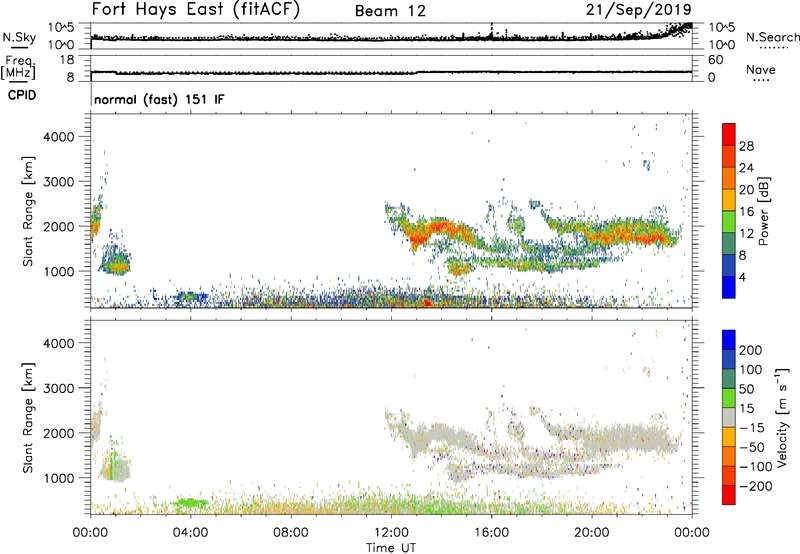800x554 pixels.
Task: Click the '1000' tick on velocity panel axis
Action: (59, 478)
